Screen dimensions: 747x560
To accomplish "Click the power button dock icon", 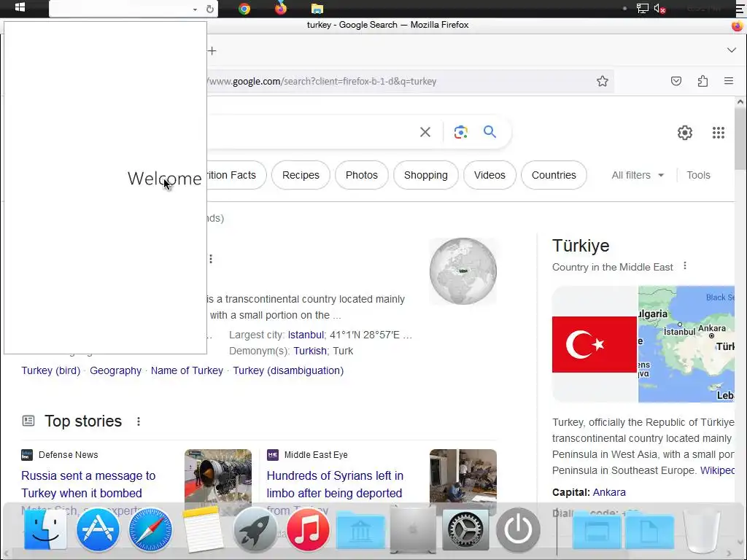I will coord(518,529).
